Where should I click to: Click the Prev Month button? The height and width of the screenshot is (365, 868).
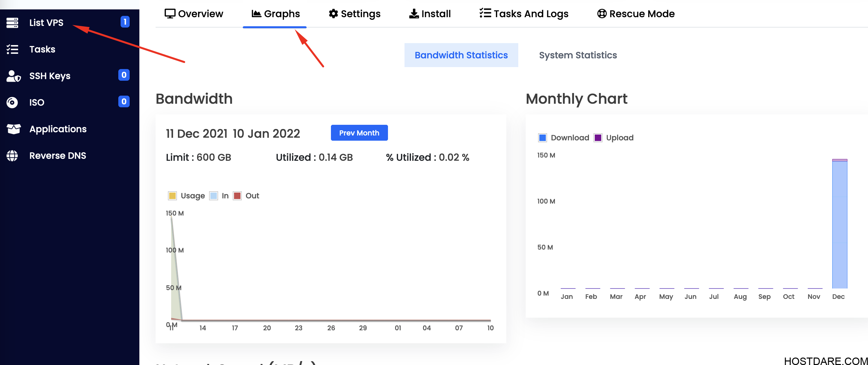pos(359,133)
